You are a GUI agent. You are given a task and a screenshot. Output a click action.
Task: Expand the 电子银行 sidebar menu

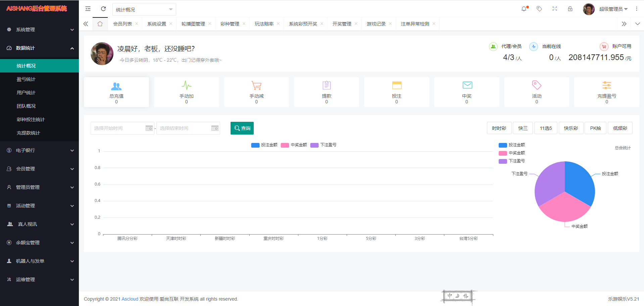tap(39, 150)
